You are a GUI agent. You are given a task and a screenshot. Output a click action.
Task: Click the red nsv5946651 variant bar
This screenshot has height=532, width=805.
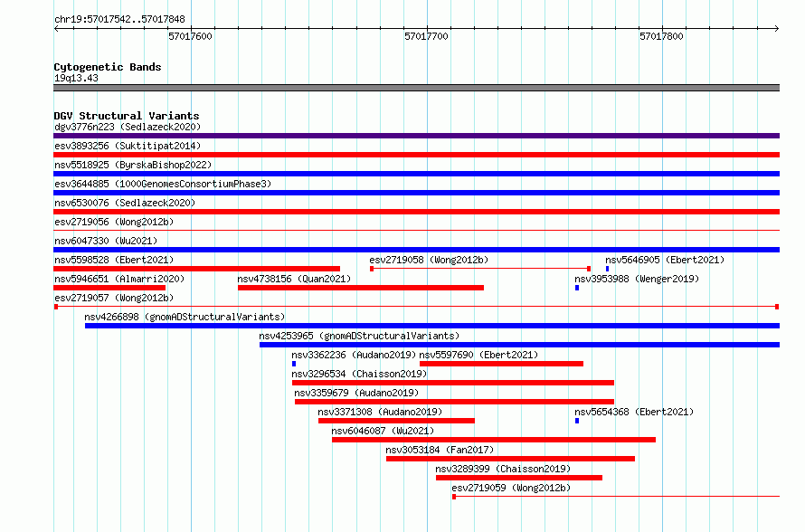click(x=109, y=288)
